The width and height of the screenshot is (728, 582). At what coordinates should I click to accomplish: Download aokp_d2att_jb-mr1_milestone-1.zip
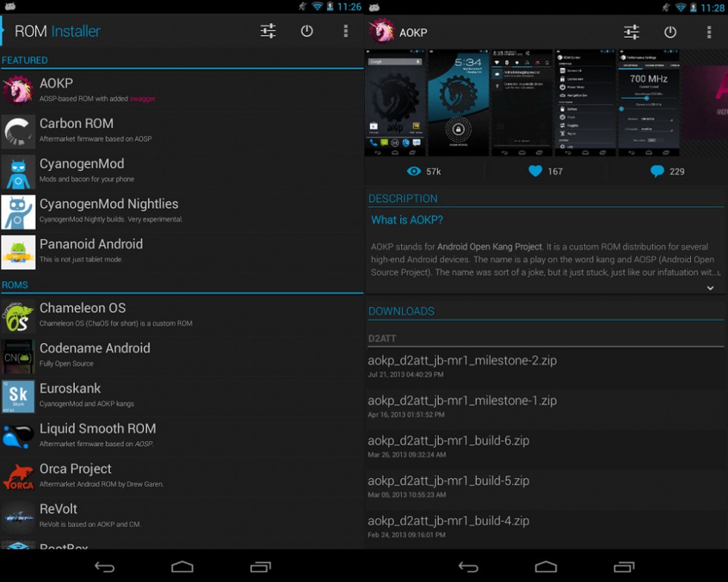545,407
